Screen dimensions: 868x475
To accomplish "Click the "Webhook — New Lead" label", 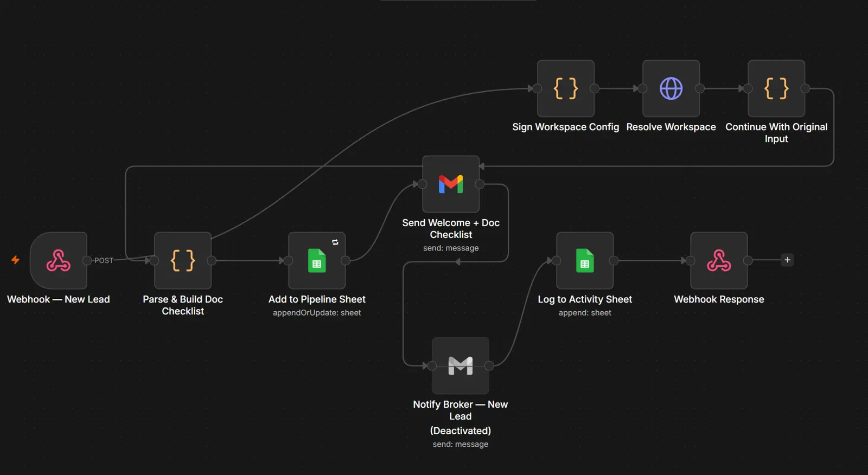I will pyautogui.click(x=58, y=299).
